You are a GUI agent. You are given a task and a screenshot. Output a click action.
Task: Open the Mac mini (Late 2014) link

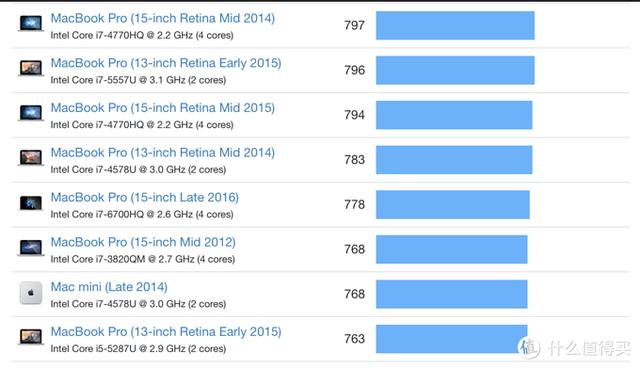point(109,287)
